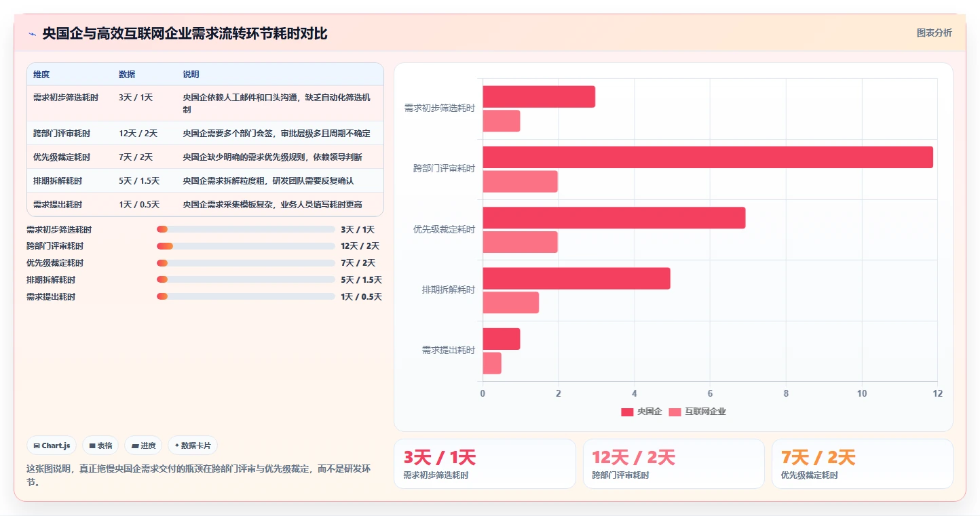The height and width of the screenshot is (516, 980).
Task: Click table cell 需求初步筛选耗时
Action: (x=66, y=98)
